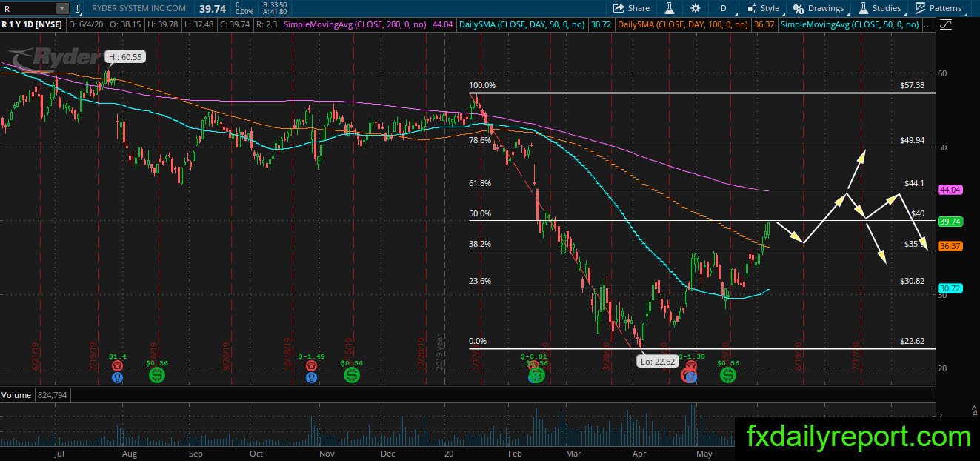The image size is (980, 461).
Task: Click the curve icon above the price axis
Action: coord(946,24)
